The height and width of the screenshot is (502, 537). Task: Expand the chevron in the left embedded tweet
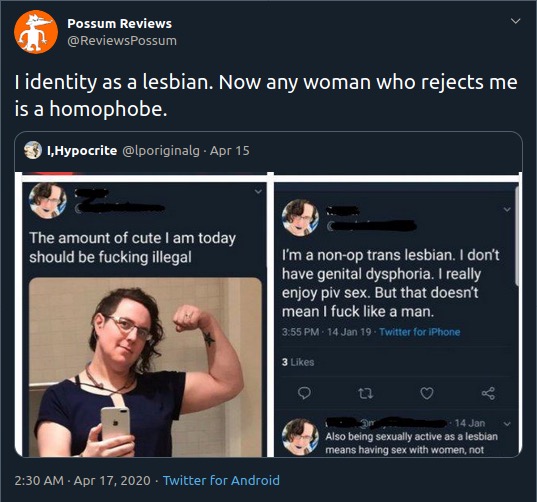pos(258,191)
